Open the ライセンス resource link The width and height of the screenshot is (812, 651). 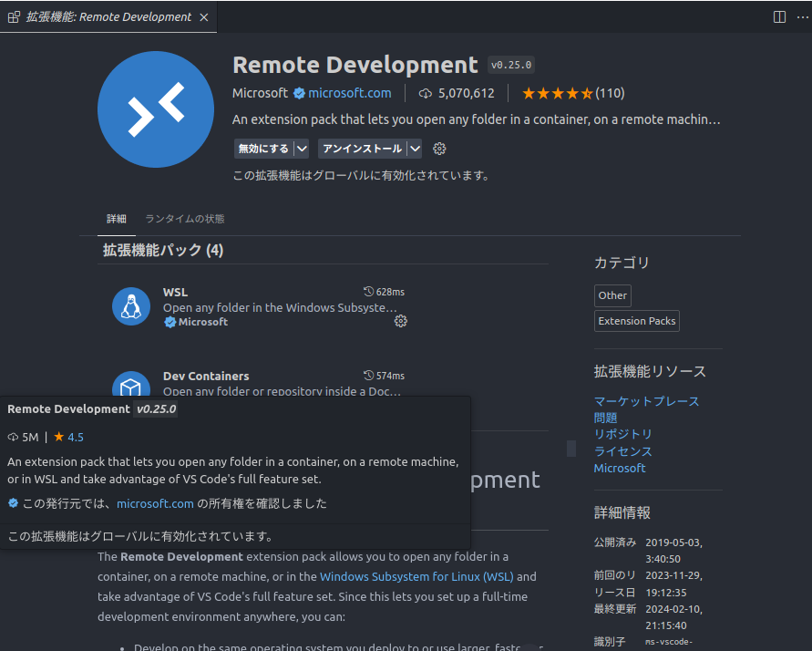click(x=623, y=451)
